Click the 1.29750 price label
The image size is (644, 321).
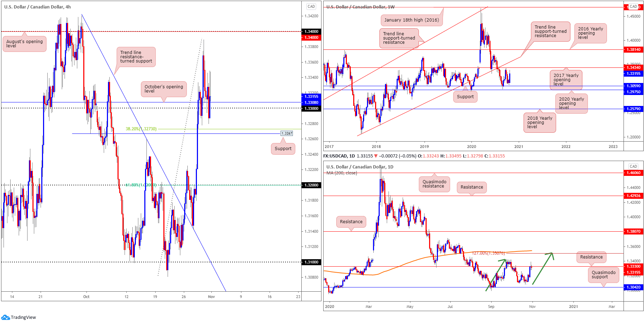click(x=633, y=92)
